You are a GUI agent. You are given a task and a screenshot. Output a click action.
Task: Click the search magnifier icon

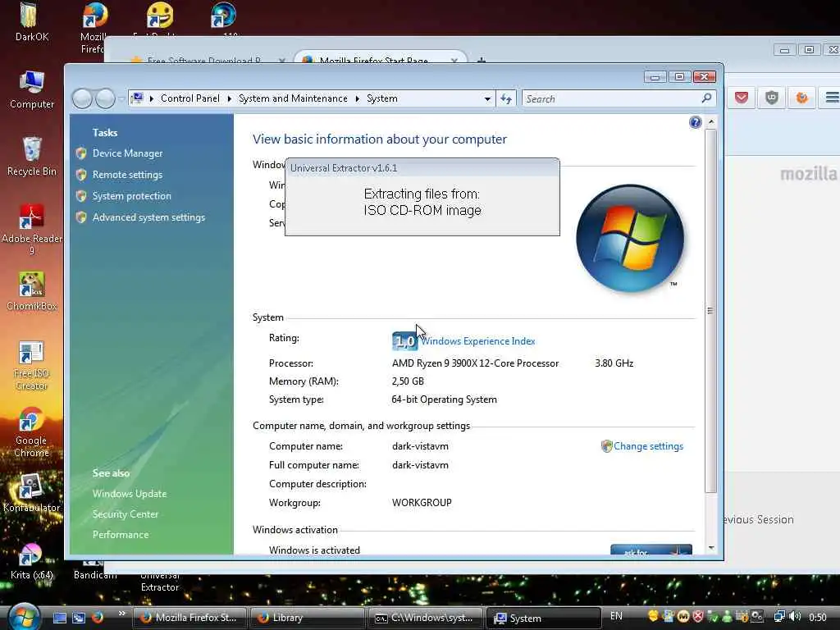706,98
